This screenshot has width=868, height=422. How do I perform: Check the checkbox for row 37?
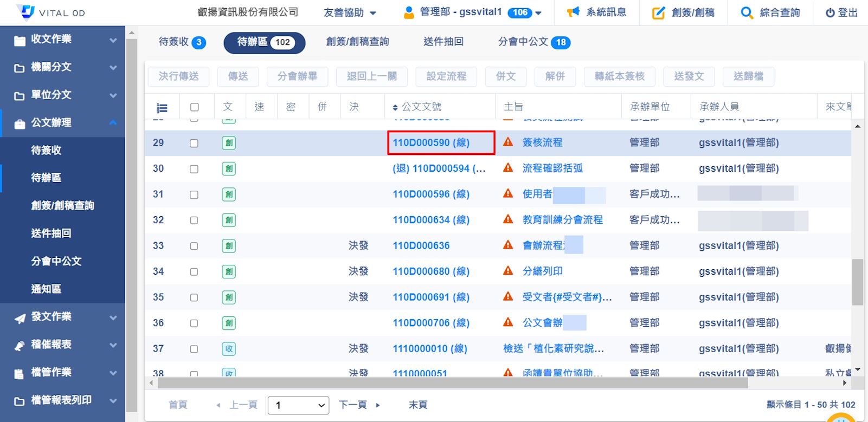coord(194,349)
